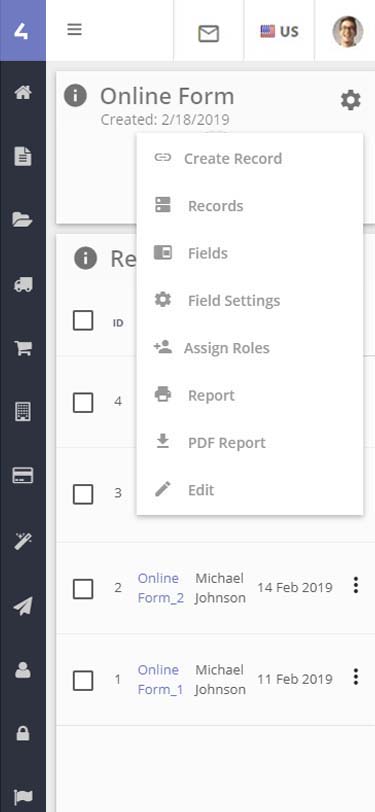Select PDF Report from the menu

pos(250,443)
